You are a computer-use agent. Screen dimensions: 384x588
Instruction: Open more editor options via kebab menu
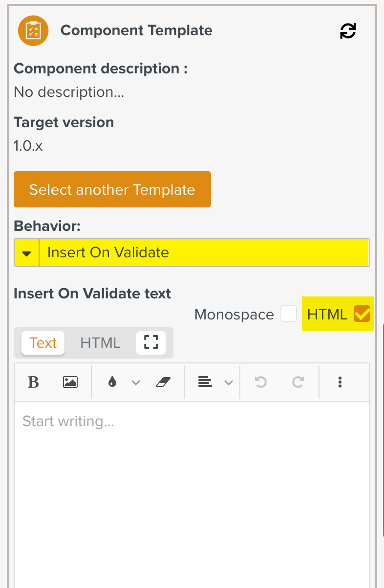tap(340, 382)
